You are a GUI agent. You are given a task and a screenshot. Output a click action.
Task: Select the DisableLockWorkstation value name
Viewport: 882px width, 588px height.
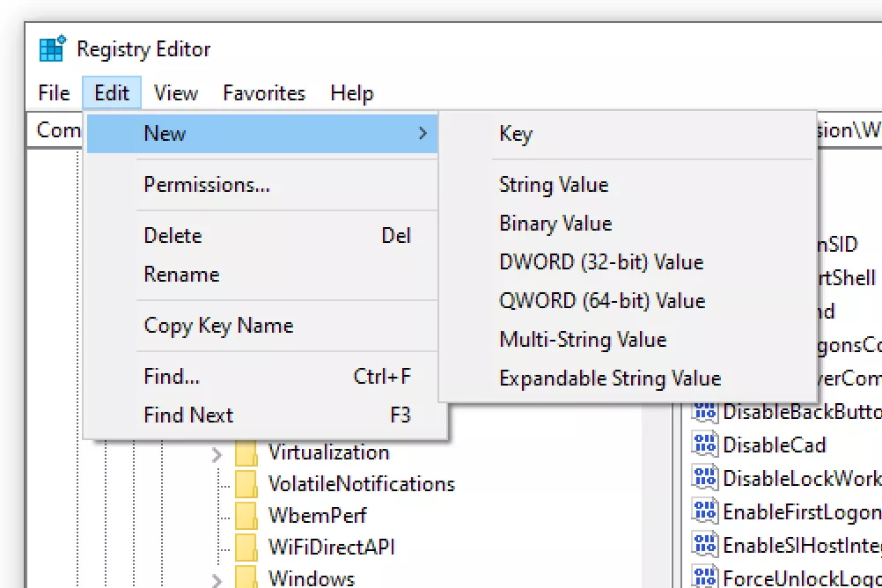tap(802, 478)
